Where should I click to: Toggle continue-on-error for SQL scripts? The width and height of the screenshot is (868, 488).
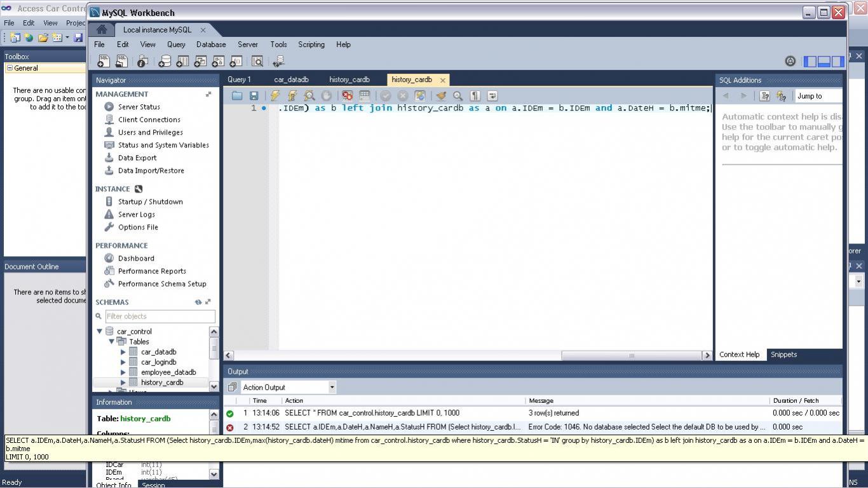tap(347, 96)
